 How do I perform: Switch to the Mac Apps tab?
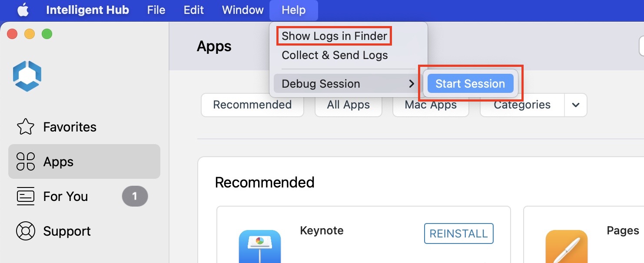(430, 105)
